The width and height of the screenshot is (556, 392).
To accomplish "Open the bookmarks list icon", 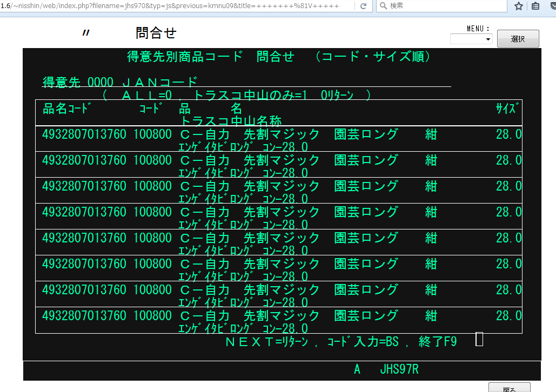I will coord(535,6).
